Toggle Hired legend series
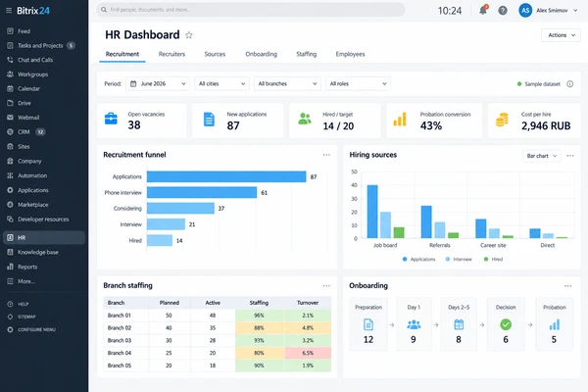 (x=493, y=259)
